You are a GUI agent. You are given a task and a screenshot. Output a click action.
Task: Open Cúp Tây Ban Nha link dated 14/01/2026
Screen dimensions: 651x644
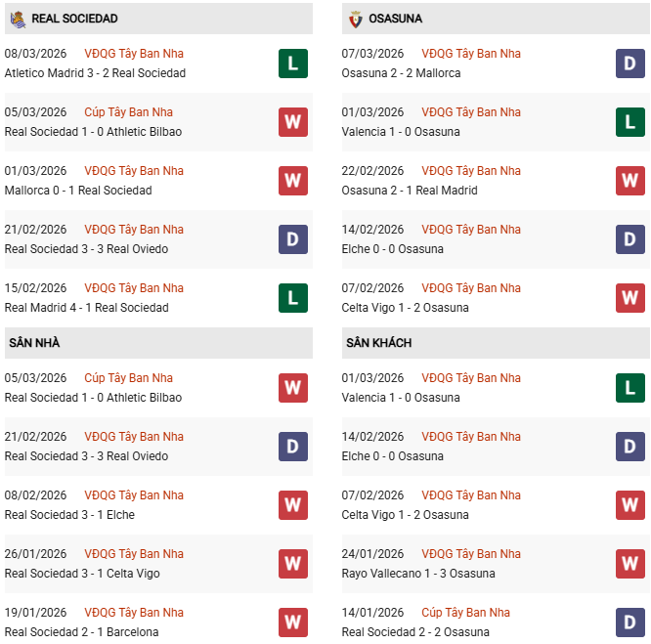coord(465,613)
